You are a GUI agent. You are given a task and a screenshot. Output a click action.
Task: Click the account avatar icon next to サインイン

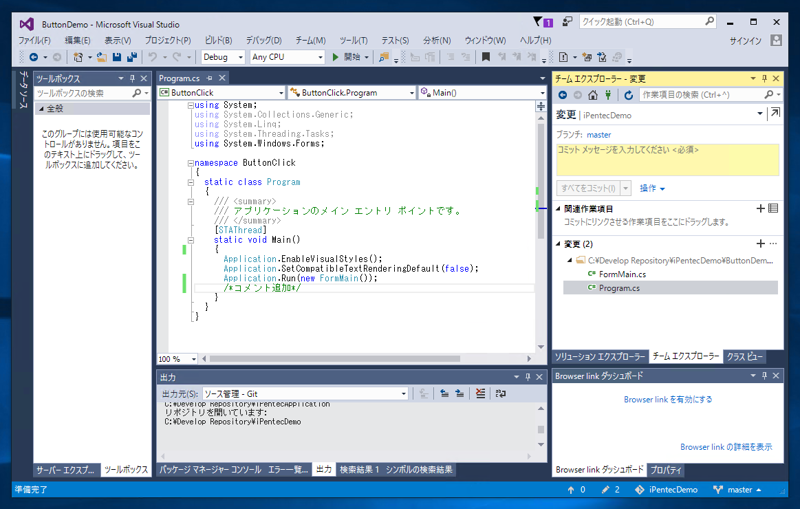[x=776, y=40]
